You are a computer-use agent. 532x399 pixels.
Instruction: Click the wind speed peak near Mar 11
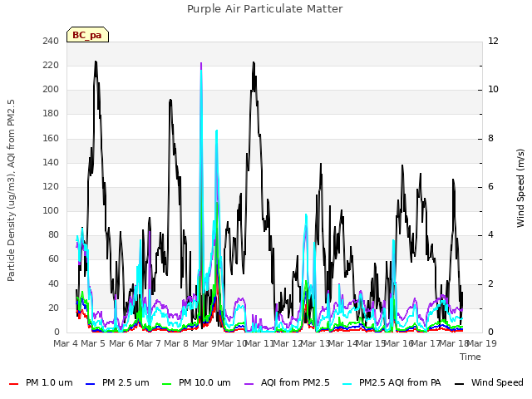coord(254,63)
